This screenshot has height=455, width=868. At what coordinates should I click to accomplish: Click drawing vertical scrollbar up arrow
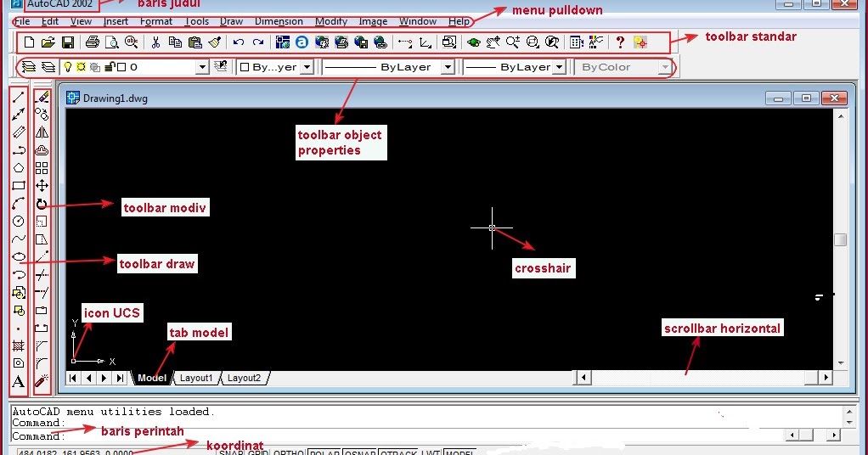click(841, 116)
